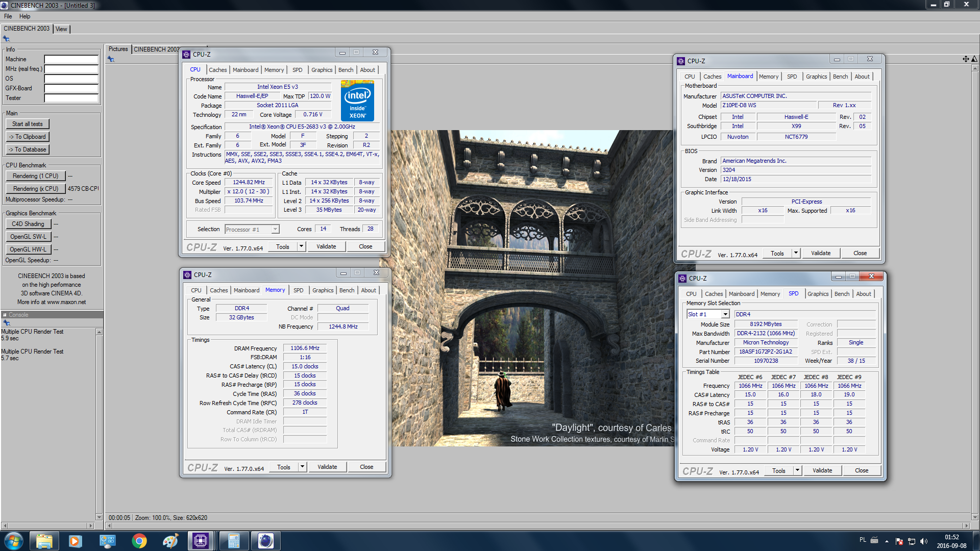Open Processor #1 selection dropdown
Image resolution: width=980 pixels, height=551 pixels.
pyautogui.click(x=252, y=230)
